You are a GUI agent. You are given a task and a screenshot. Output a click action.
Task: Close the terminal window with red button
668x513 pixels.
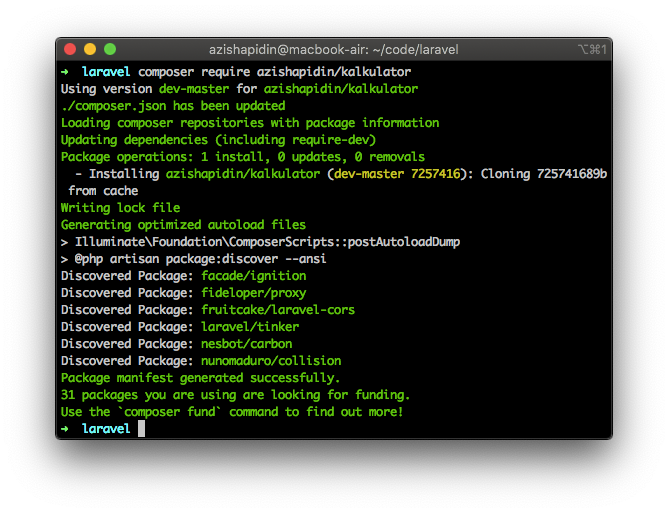coord(70,49)
